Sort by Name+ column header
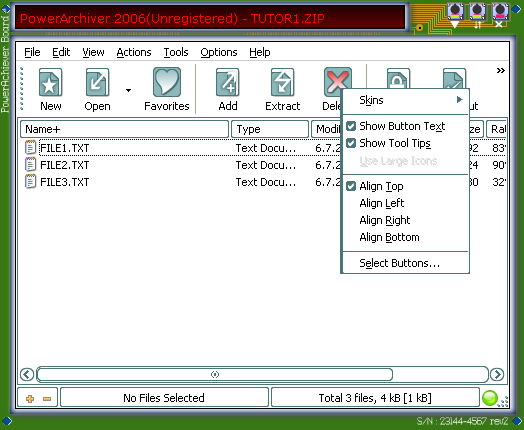The width and height of the screenshot is (524, 430). pyautogui.click(x=124, y=129)
